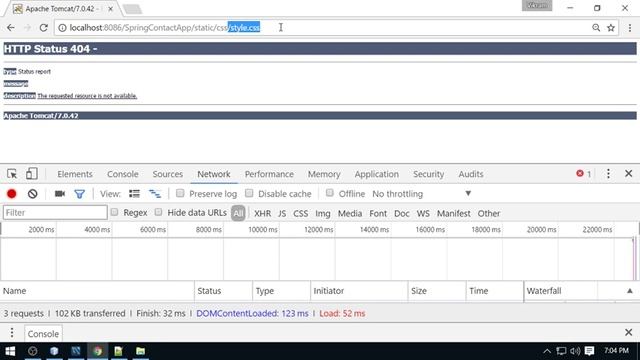640x360 pixels.
Task: Open the console drawer three-dot menu
Action: pyautogui.click(x=12, y=333)
